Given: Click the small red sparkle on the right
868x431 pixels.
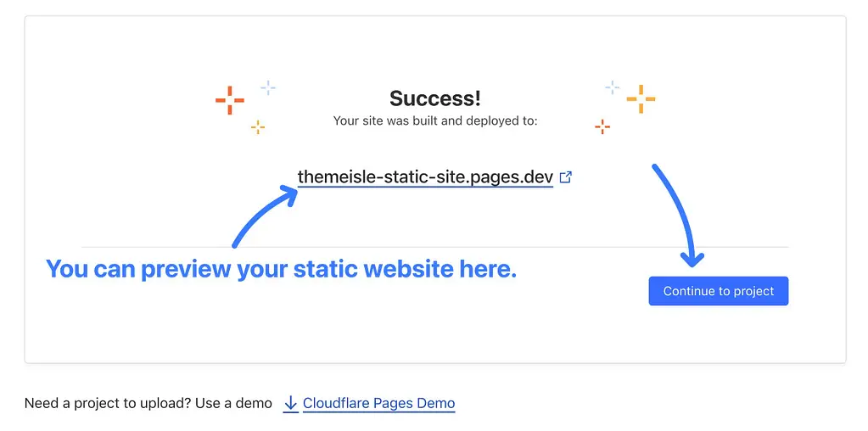Looking at the screenshot, I should [602, 126].
